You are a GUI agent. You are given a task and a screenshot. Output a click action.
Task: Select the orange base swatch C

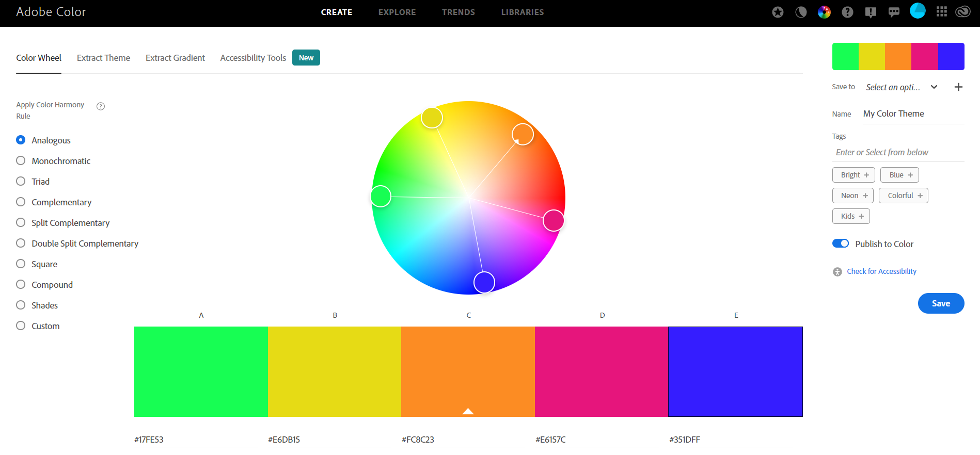tap(468, 371)
